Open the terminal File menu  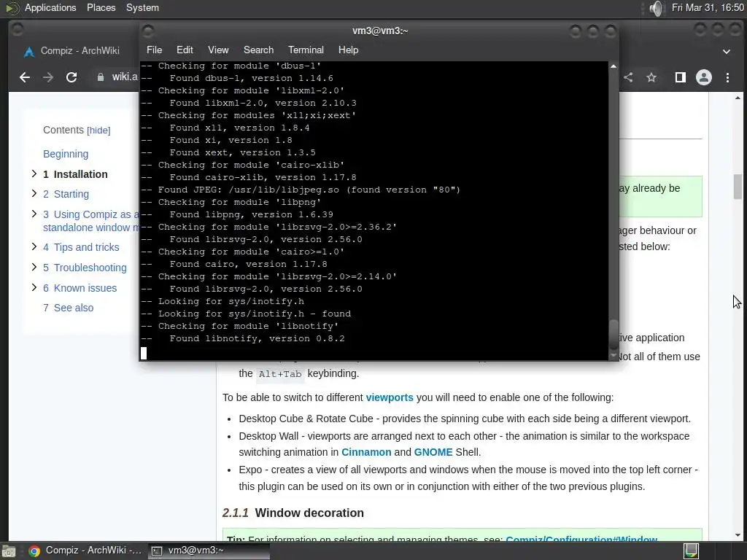coord(155,50)
